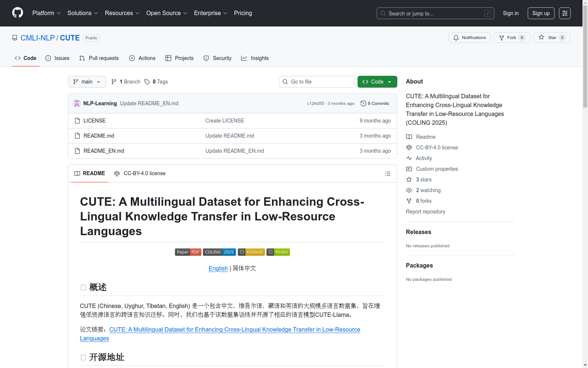Select the Code repository tab
This screenshot has width=588, height=368.
(26, 58)
